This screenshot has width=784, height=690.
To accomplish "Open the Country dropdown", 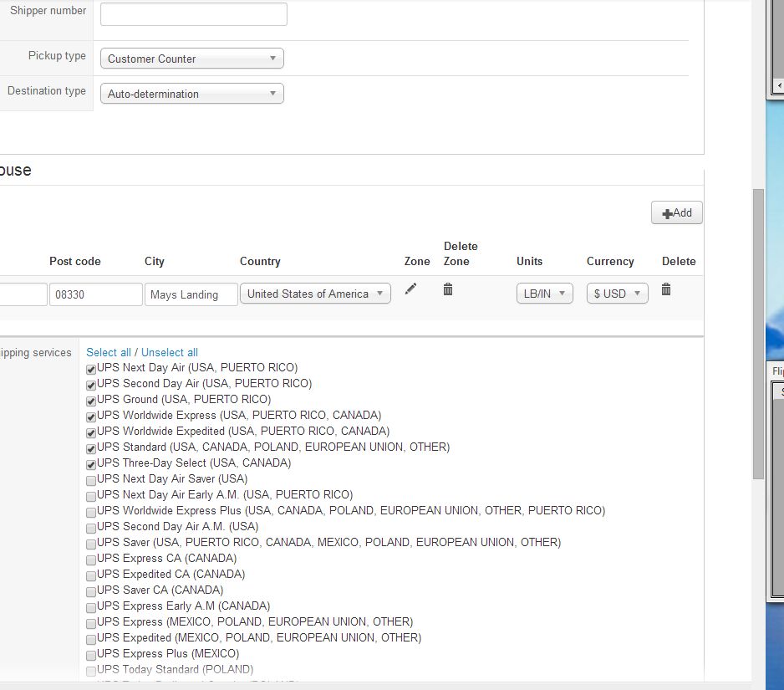I will tap(315, 294).
